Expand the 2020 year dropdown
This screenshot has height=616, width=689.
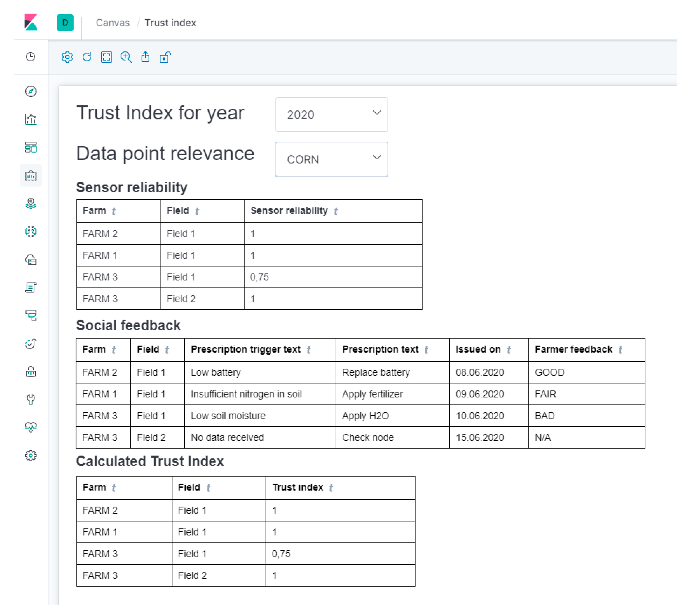click(x=331, y=114)
